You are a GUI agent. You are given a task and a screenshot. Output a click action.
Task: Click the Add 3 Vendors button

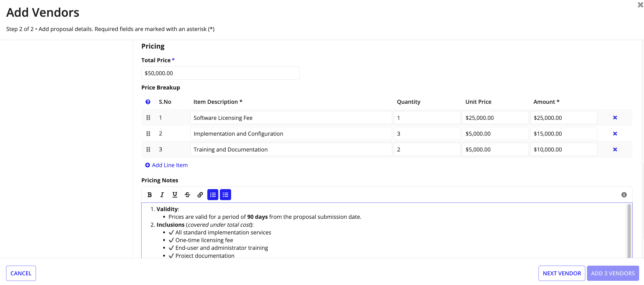pyautogui.click(x=613, y=273)
